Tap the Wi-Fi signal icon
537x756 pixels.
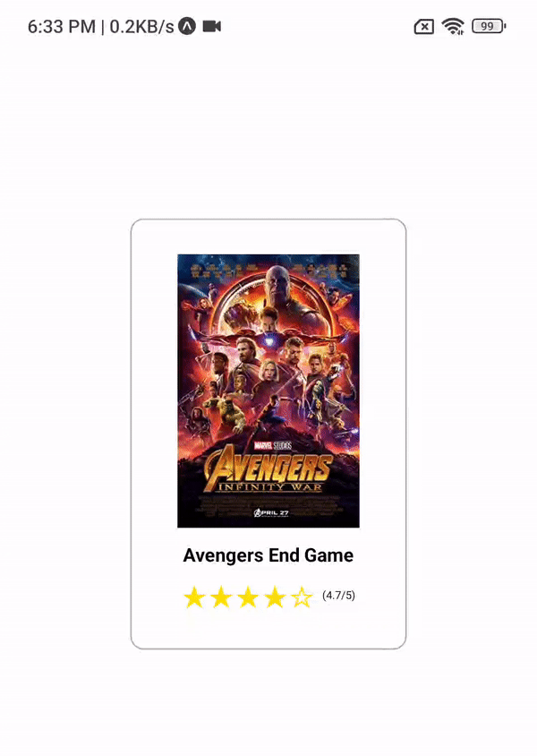[453, 26]
